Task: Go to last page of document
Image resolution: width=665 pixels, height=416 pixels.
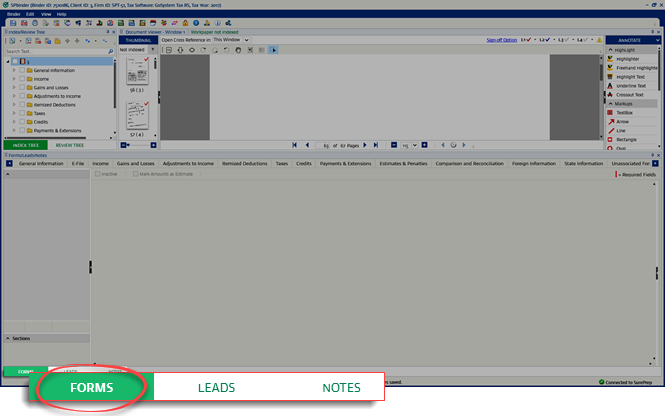Action: 376,145
